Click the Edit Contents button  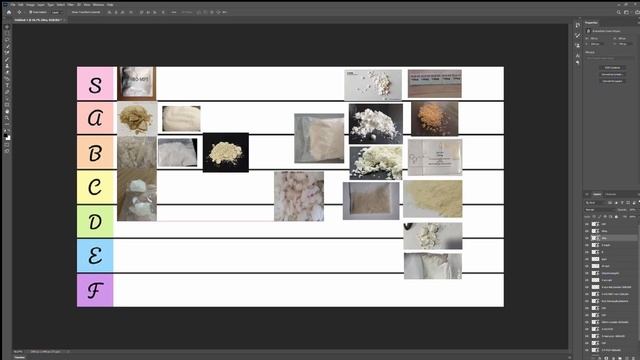pyautogui.click(x=612, y=68)
